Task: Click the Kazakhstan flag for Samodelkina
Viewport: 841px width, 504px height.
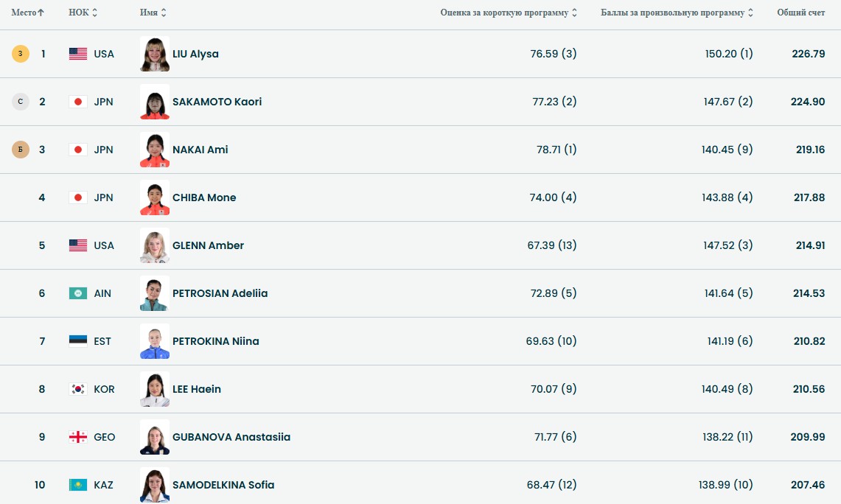Action: click(x=78, y=485)
